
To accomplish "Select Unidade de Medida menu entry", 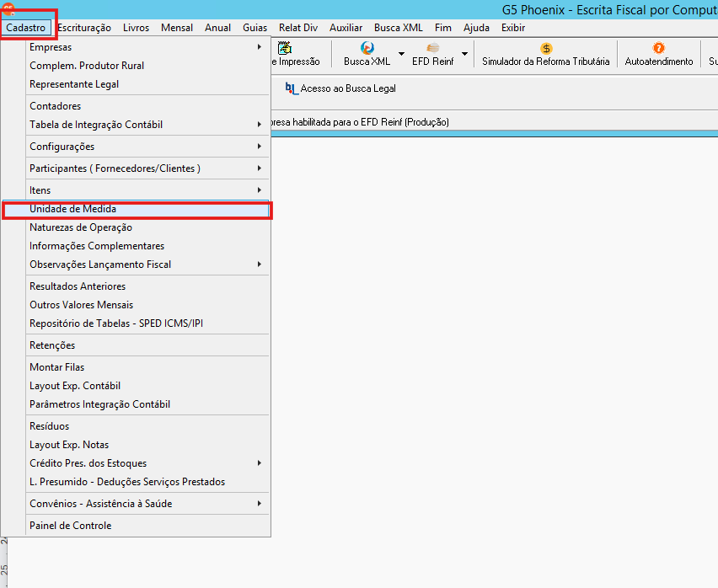I will (136, 209).
